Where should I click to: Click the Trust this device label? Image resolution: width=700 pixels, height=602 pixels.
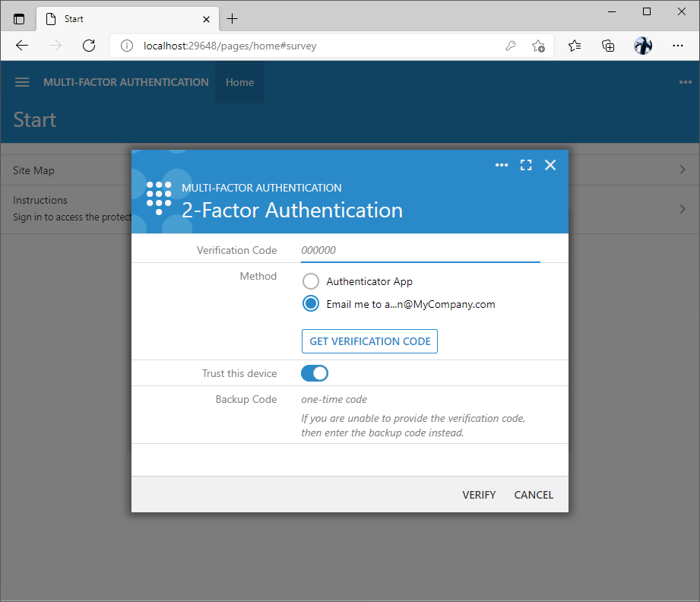[x=239, y=373]
